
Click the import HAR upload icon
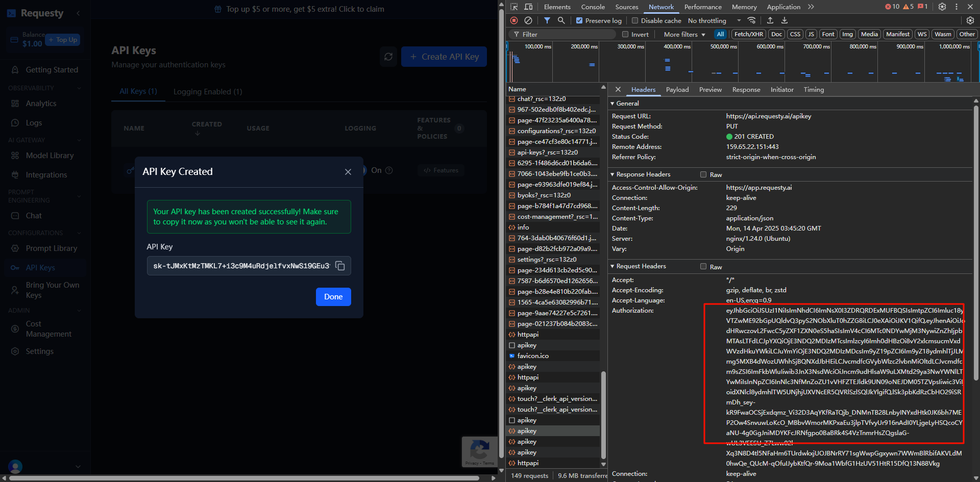click(770, 20)
